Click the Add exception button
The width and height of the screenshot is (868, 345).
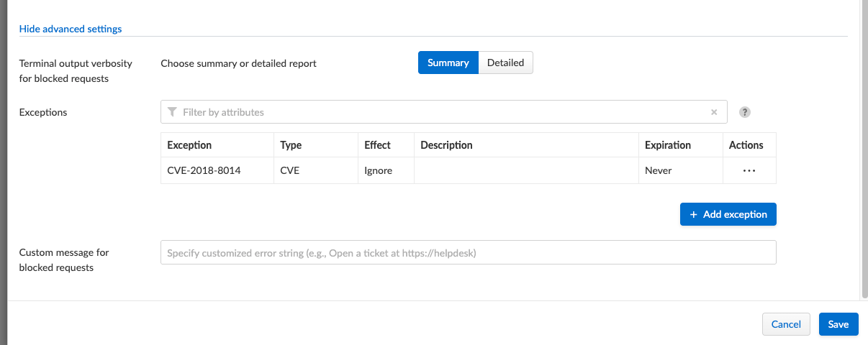pos(728,214)
